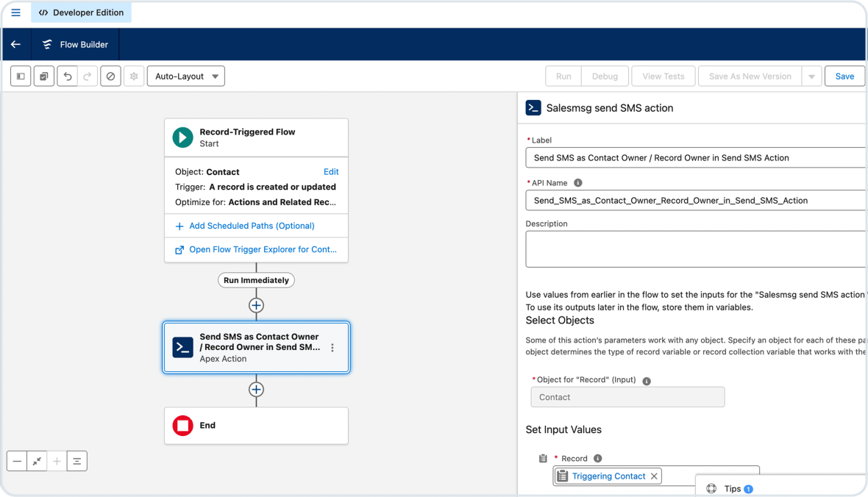Open the Send SMS element options menu

[x=332, y=348]
